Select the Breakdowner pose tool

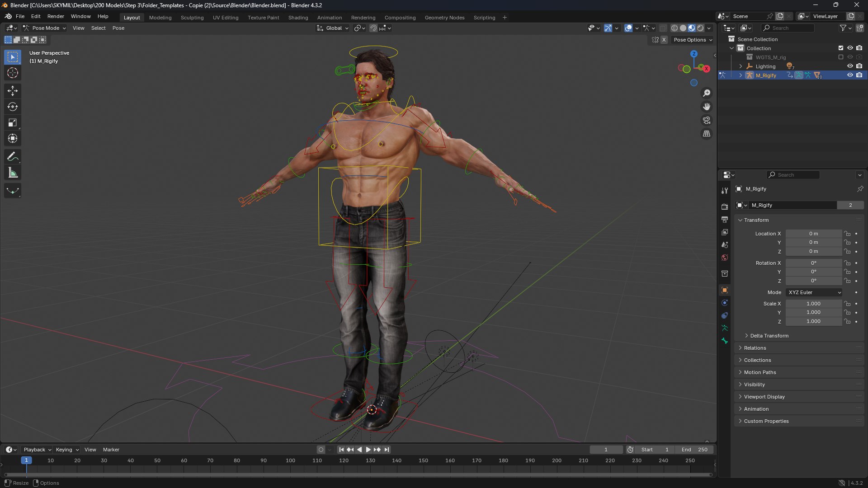tap(13, 191)
